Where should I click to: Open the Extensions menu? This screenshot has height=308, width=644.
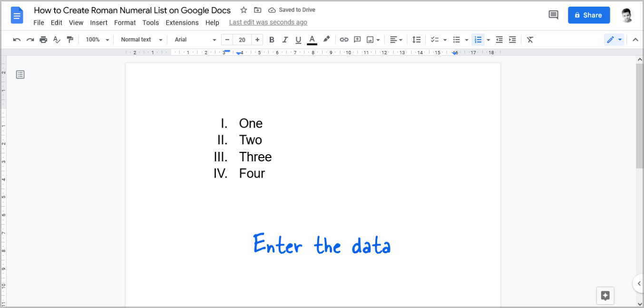[x=182, y=22]
